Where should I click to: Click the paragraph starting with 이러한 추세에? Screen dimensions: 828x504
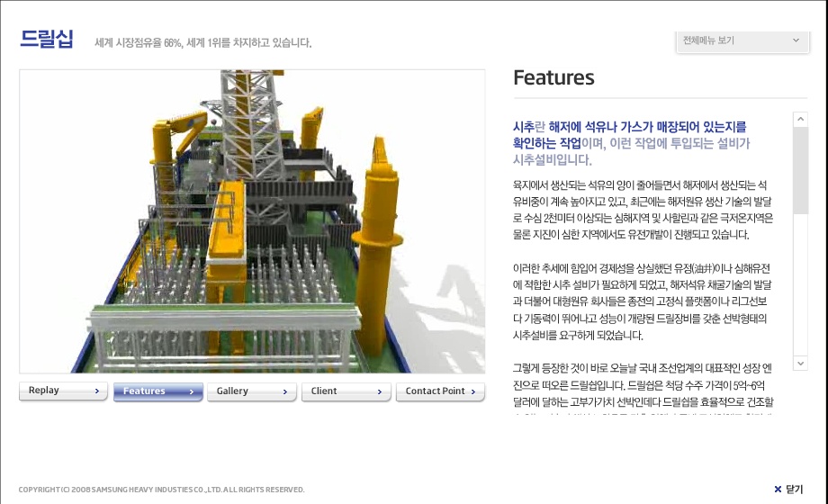point(642,301)
